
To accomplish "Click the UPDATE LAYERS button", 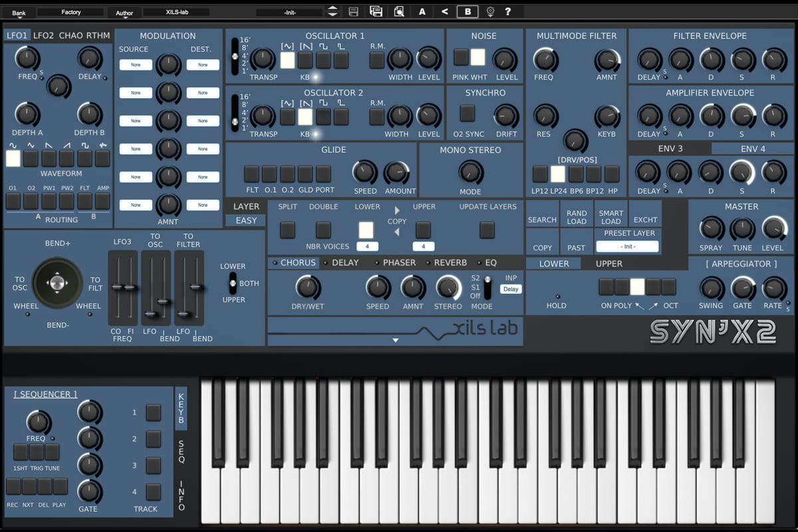I will pos(487,230).
